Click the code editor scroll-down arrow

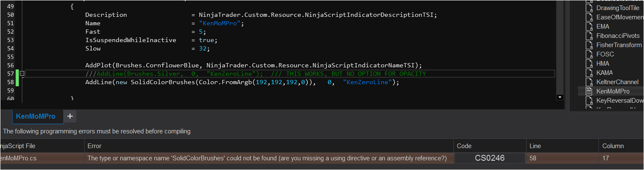pos(559,97)
